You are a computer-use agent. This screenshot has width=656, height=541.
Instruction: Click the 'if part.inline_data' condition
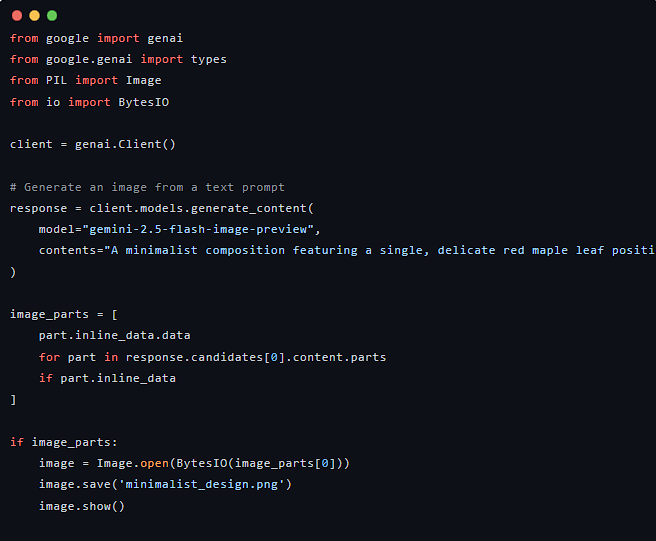tap(107, 378)
